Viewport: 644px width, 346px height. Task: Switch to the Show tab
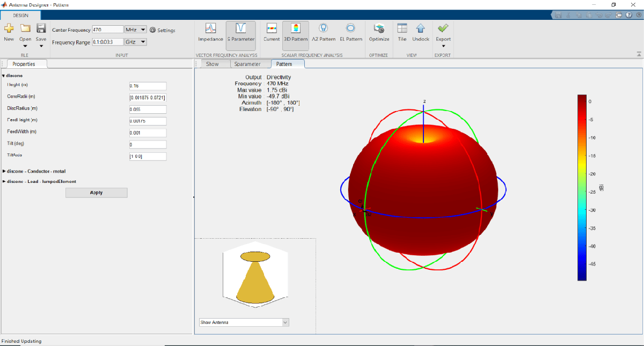(213, 64)
